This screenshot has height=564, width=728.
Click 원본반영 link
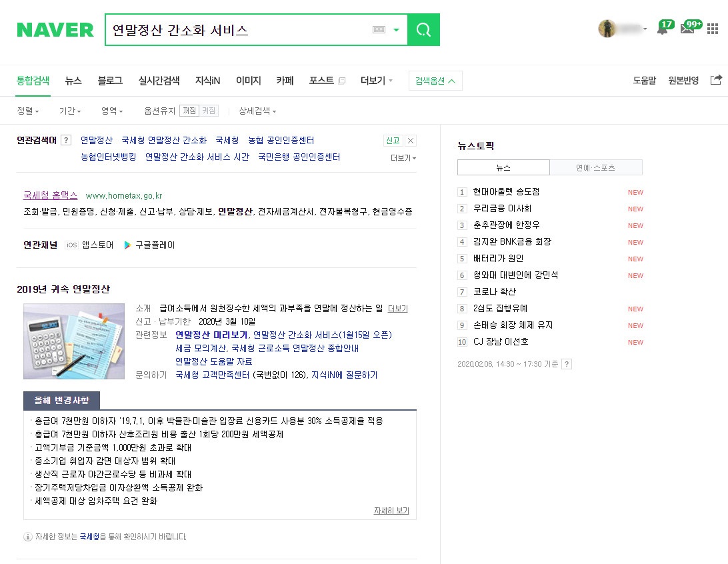[x=683, y=80]
